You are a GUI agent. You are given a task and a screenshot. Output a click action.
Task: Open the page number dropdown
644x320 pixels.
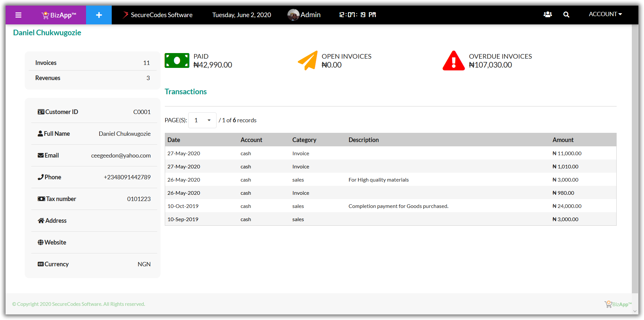(202, 120)
